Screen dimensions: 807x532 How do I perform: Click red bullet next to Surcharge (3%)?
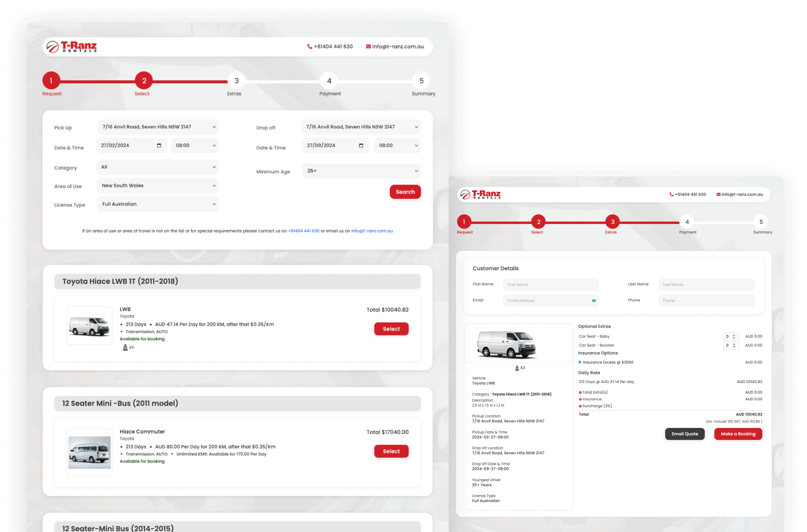(580, 406)
